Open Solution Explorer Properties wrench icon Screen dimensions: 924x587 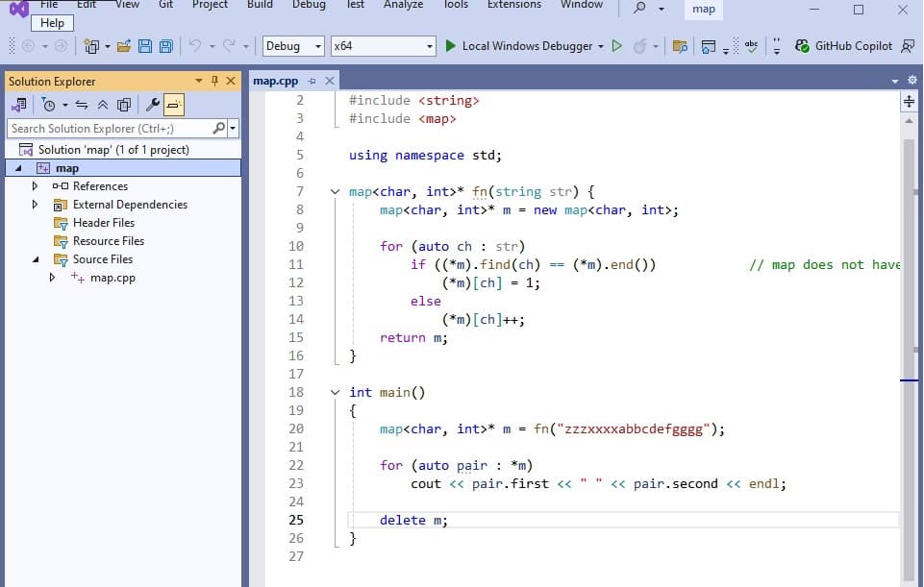pos(153,105)
